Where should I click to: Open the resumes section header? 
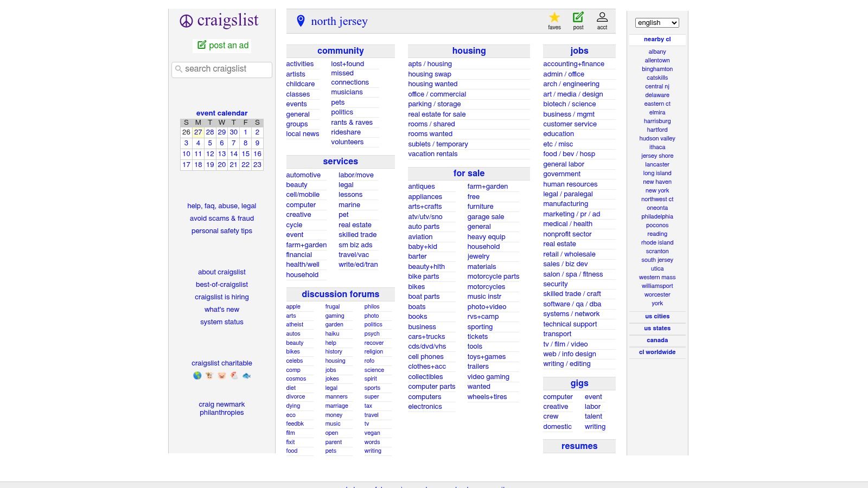click(579, 446)
